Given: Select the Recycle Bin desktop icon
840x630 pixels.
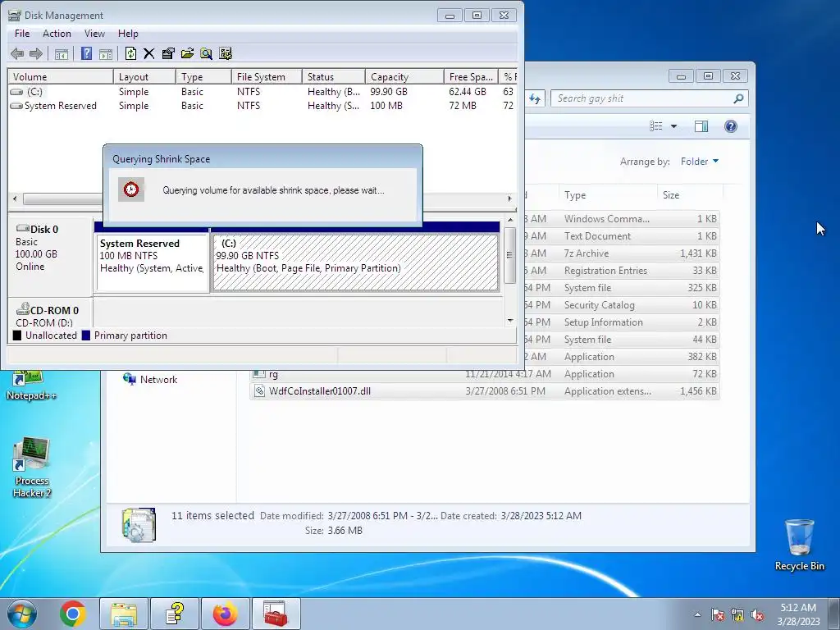Looking at the screenshot, I should [x=799, y=545].
